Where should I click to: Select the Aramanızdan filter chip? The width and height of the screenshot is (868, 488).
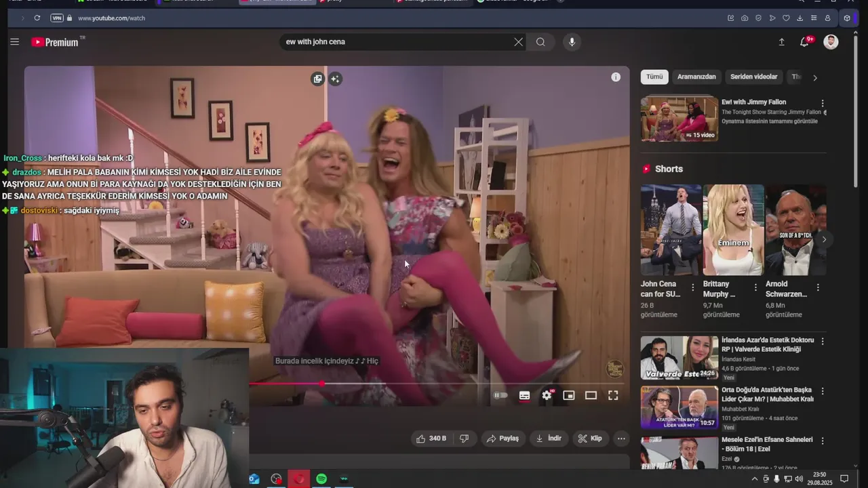(696, 77)
